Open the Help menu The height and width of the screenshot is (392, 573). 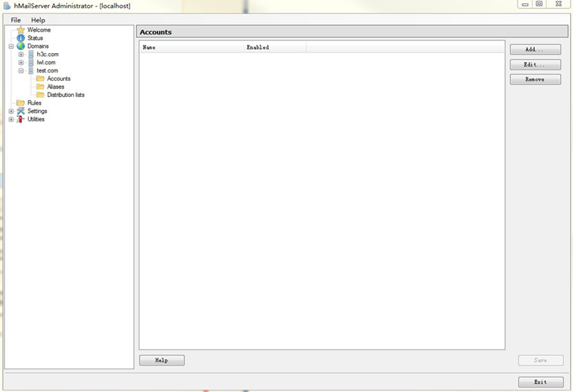(38, 20)
